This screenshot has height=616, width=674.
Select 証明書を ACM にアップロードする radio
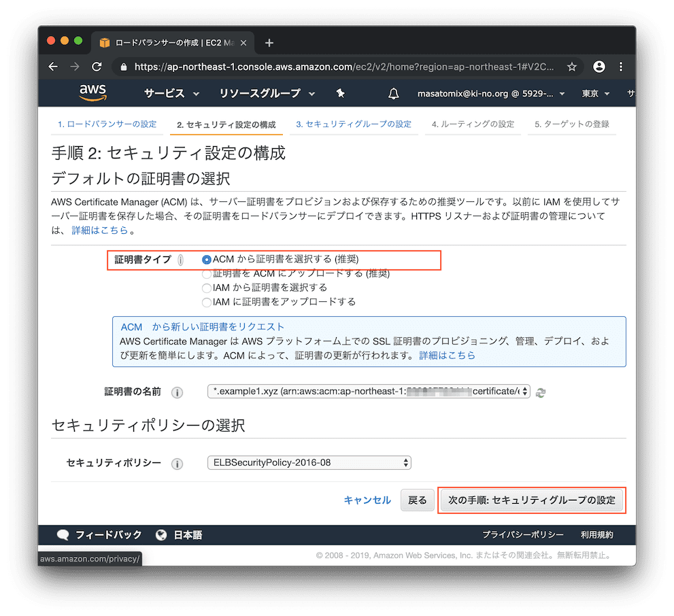click(207, 273)
